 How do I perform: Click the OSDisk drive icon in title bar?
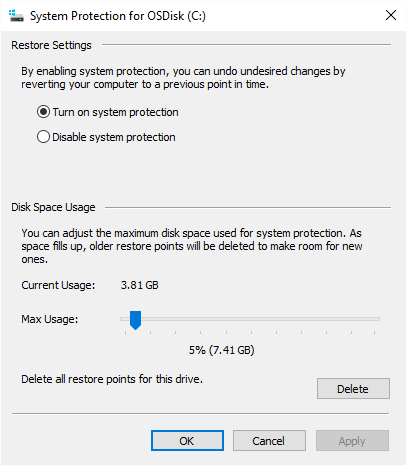[x=16, y=16]
